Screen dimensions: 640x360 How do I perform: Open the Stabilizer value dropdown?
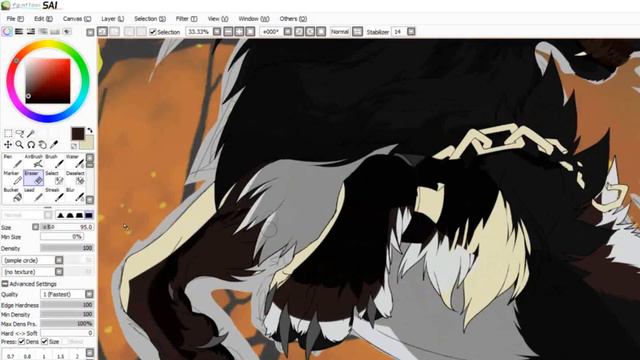pyautogui.click(x=411, y=31)
